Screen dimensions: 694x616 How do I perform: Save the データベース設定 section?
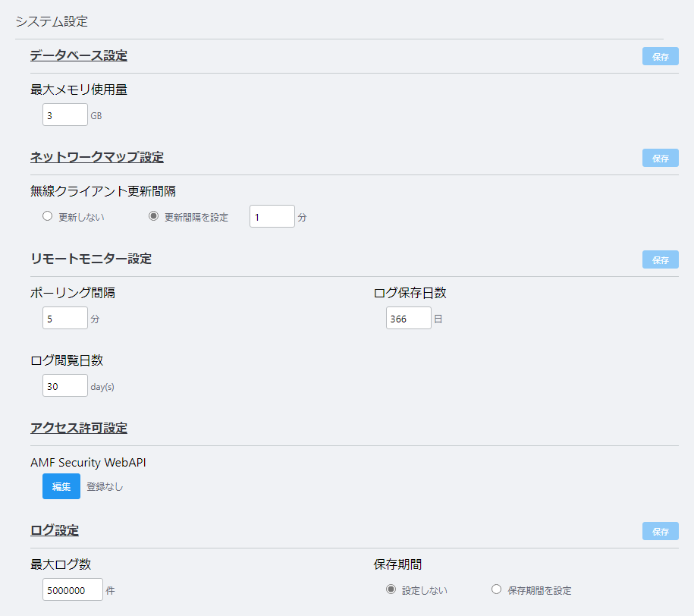point(660,56)
